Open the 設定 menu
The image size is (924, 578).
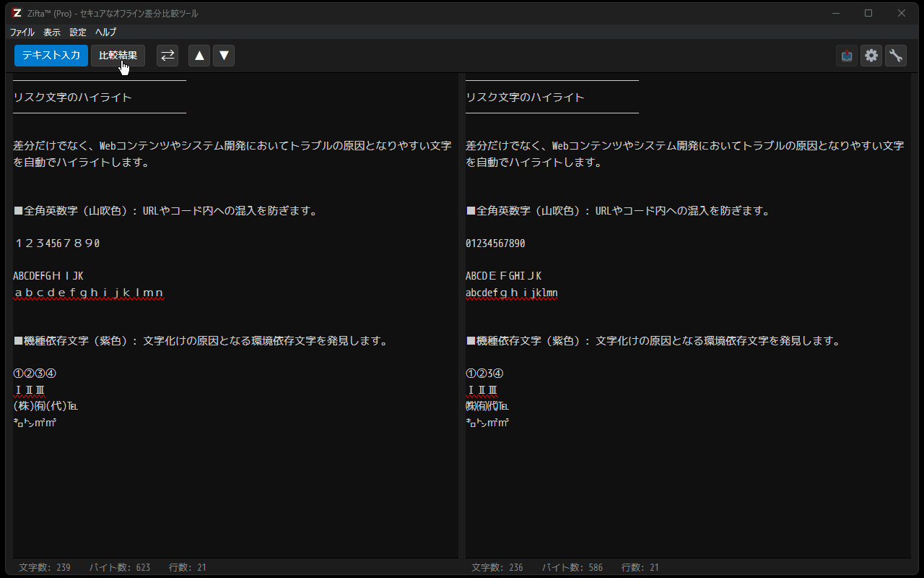(77, 32)
